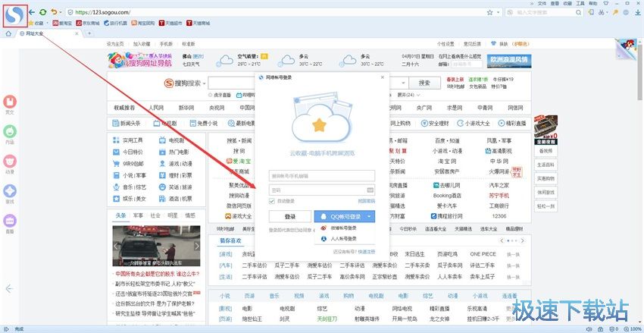This screenshot has height=333, width=644.
Task: Go to next page in 猜你喜欢 pager
Action: [523, 240]
